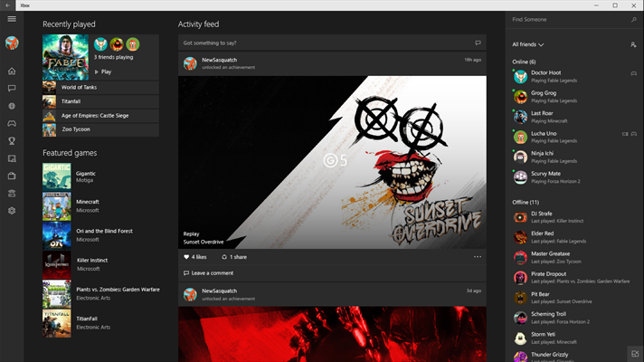Screen dimensions: 644x362
Task: Click the controller icon beside Doctor Hoot
Action: point(634,73)
